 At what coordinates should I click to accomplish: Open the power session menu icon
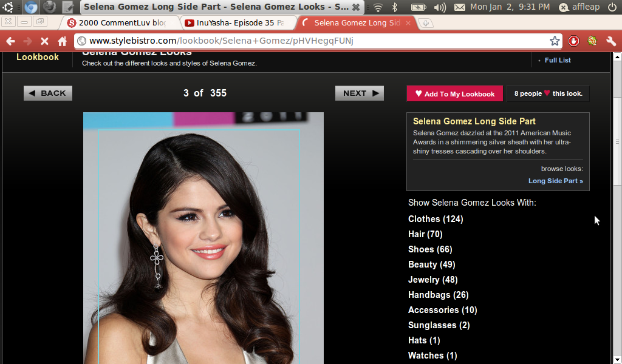click(x=612, y=7)
